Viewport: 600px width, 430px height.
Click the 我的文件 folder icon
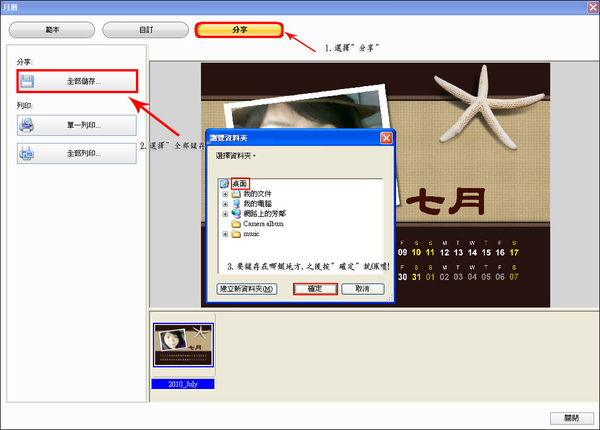pos(236,194)
